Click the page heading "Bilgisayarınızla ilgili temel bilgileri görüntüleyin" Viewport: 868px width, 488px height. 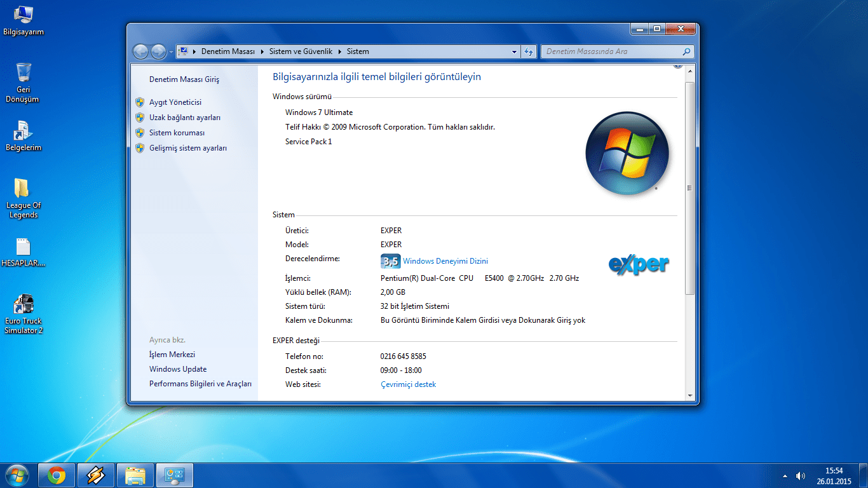[x=377, y=77]
